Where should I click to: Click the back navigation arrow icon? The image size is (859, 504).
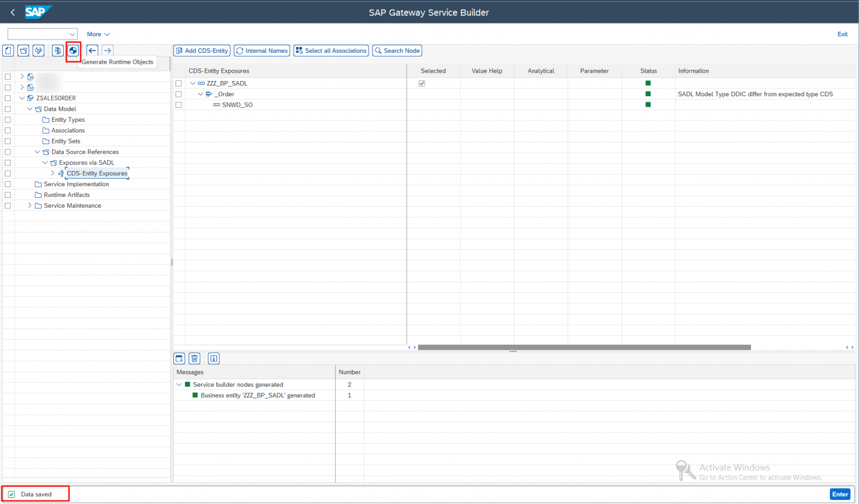click(x=92, y=50)
